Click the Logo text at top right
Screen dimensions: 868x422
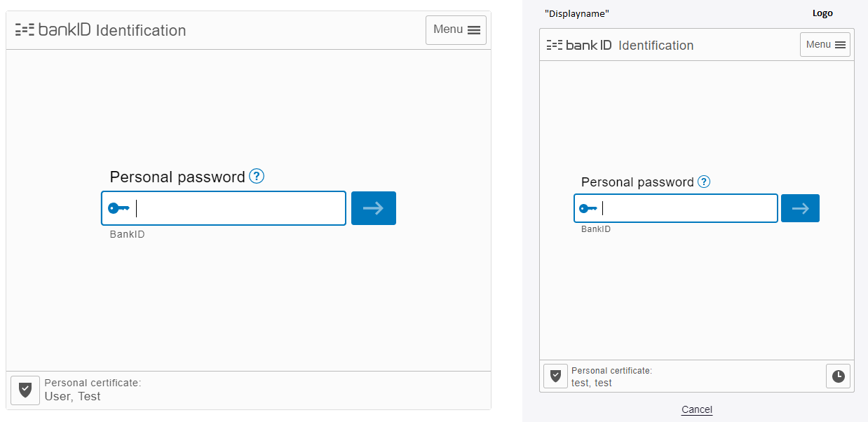822,13
